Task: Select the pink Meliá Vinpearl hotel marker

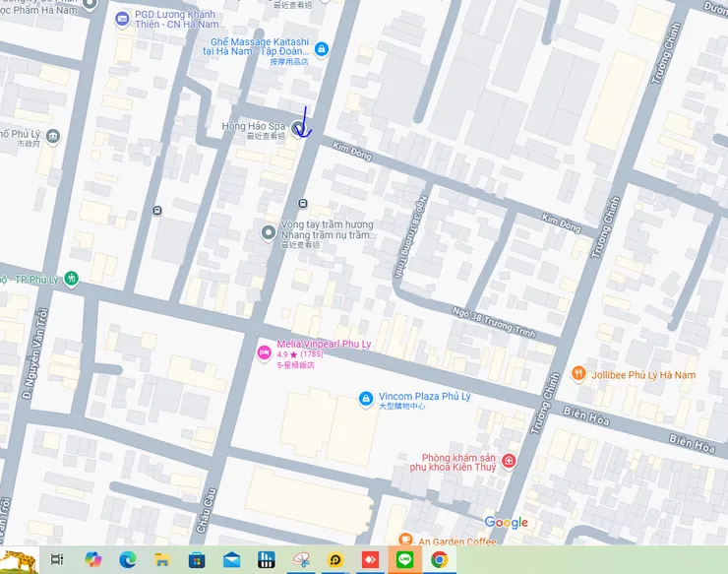Action: coord(265,352)
